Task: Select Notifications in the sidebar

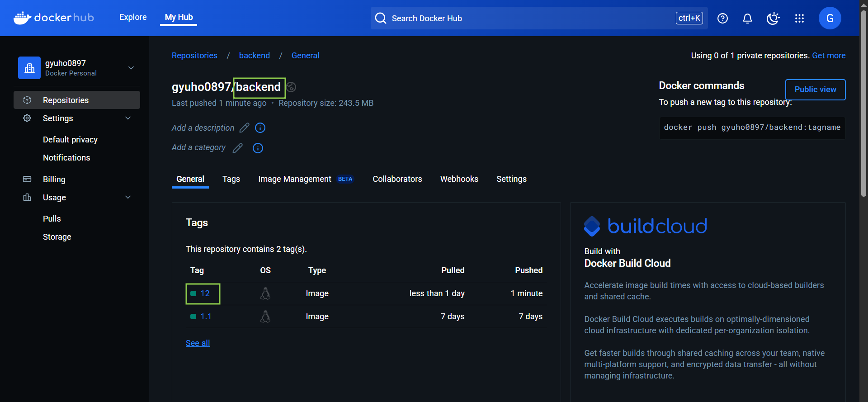Action: point(66,158)
